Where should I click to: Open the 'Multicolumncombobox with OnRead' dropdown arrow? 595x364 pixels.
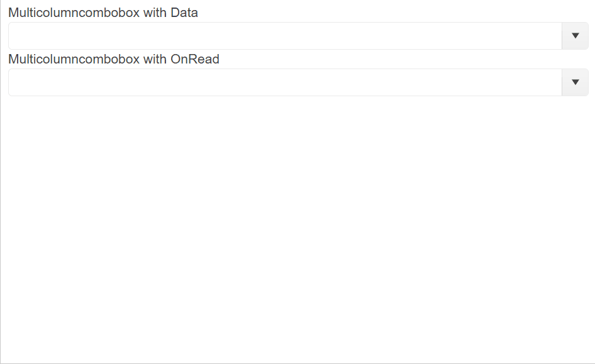(575, 82)
